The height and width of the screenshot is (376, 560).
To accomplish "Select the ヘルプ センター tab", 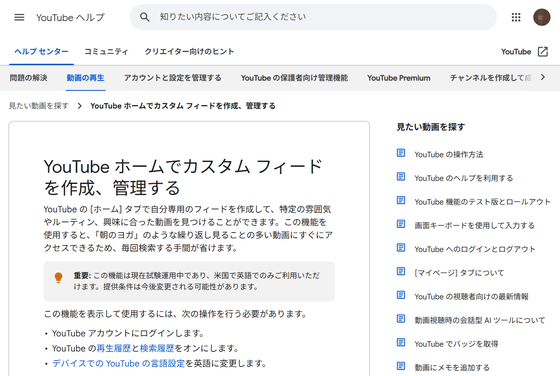I will point(41,52).
